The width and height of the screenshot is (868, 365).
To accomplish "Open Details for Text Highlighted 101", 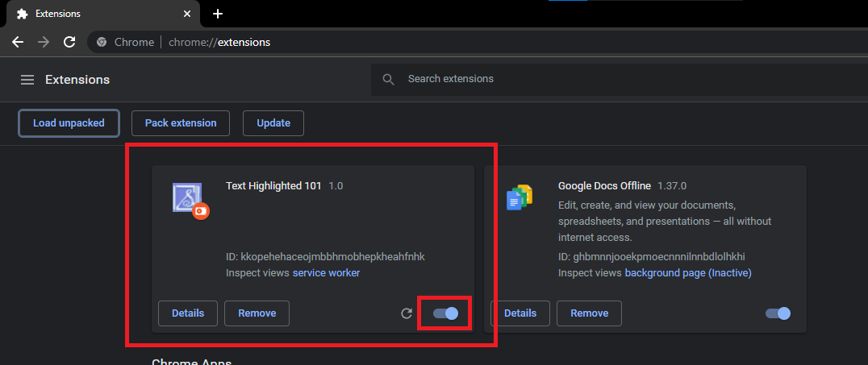I will pyautogui.click(x=188, y=313).
